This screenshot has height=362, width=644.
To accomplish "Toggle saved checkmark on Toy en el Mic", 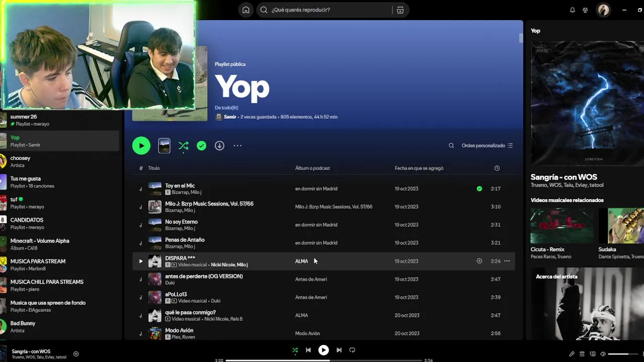I will (479, 189).
